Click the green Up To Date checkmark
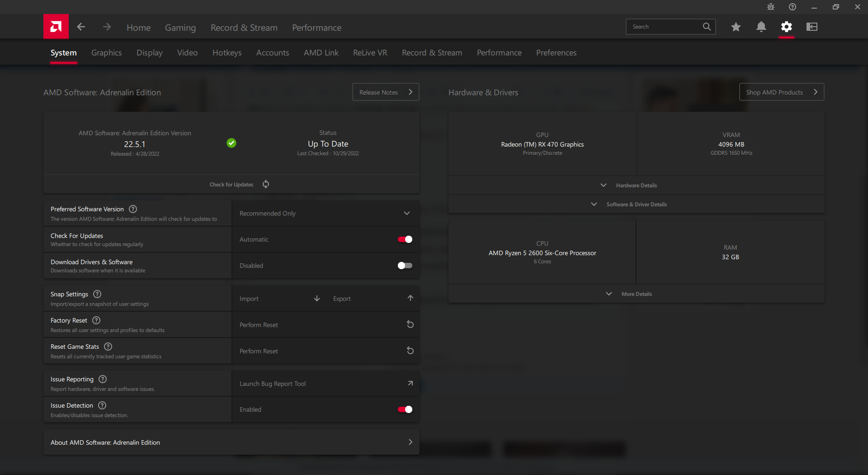Viewport: 868px width, 475px height. click(231, 143)
